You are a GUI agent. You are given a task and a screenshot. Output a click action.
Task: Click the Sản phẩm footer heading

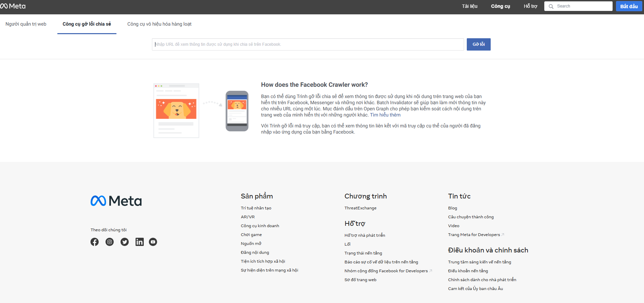(x=257, y=196)
